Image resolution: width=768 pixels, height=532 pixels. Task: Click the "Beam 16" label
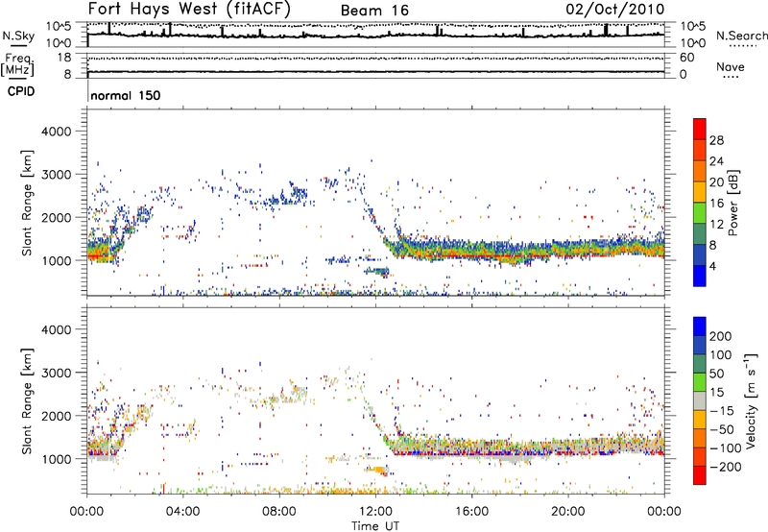click(x=374, y=11)
